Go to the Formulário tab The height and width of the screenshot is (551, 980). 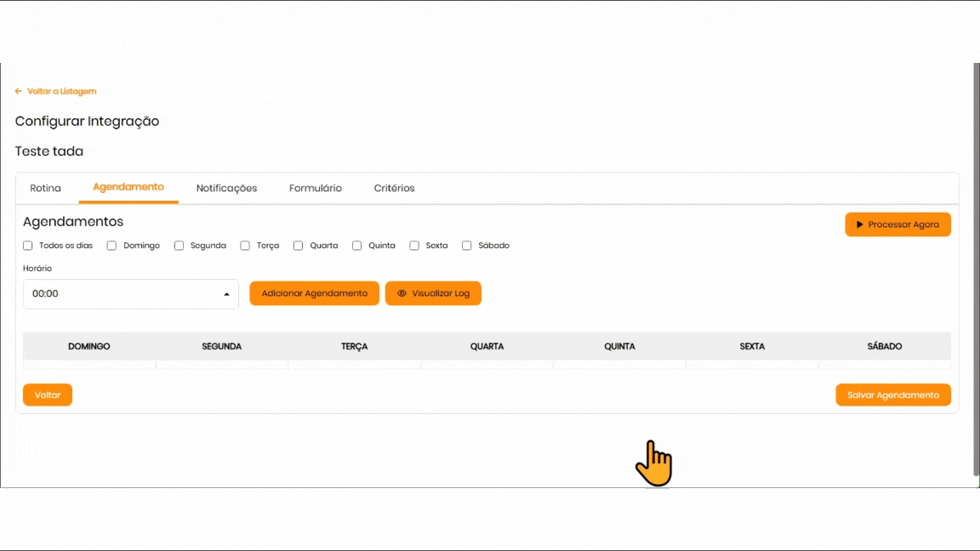pyautogui.click(x=315, y=188)
